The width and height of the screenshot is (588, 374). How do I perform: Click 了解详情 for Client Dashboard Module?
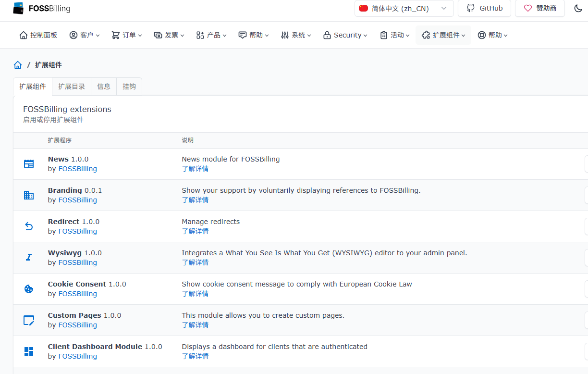click(195, 356)
